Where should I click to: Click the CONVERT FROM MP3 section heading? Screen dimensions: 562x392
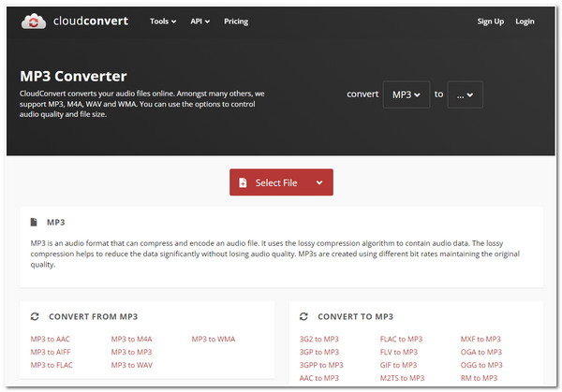click(93, 316)
